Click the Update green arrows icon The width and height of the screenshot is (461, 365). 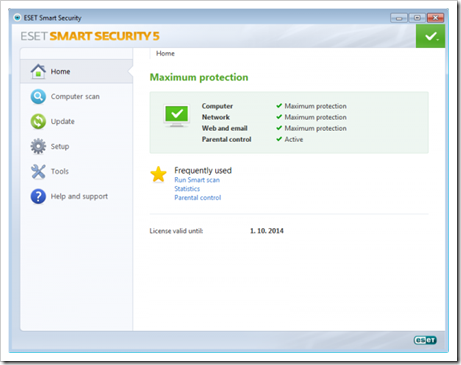pyautogui.click(x=38, y=121)
